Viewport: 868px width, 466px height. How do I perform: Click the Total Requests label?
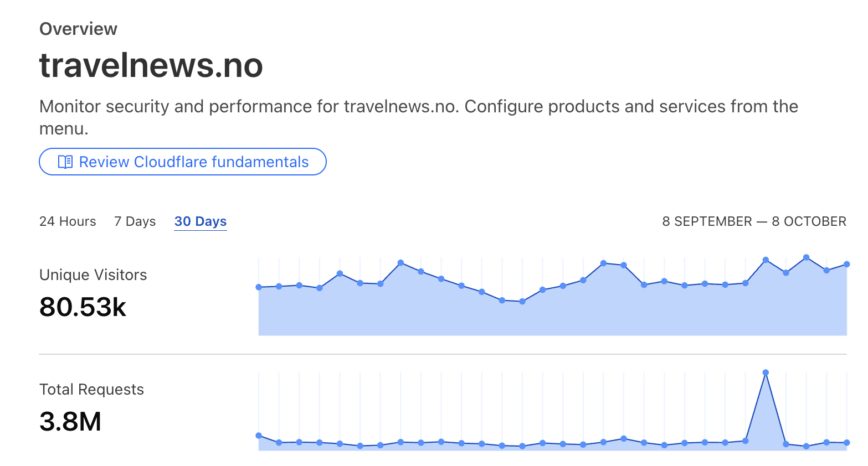[91, 390]
